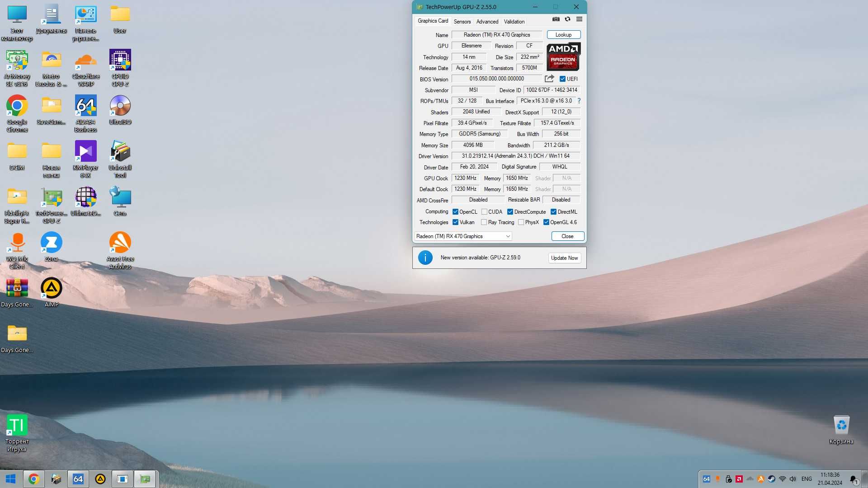Open the TechPowerUp GPU-Z desktop shortcut
The image size is (868, 488).
(52, 205)
